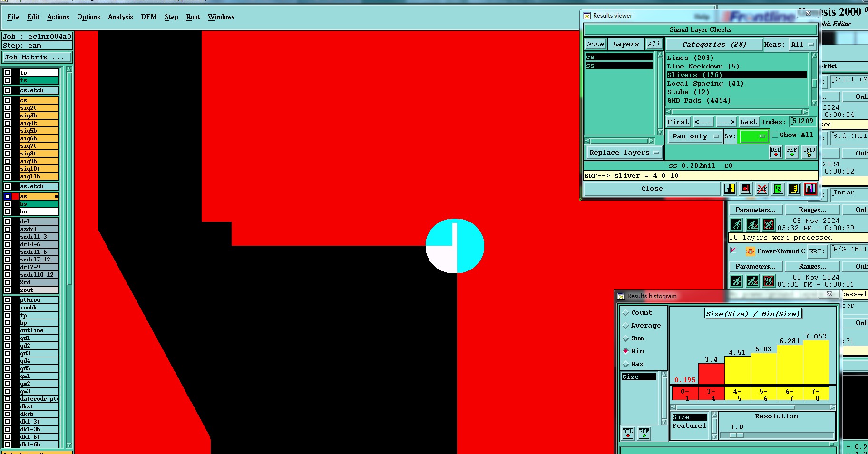Click second run-analysis icon under Inner Parameters
The height and width of the screenshot is (454, 868).
click(752, 224)
